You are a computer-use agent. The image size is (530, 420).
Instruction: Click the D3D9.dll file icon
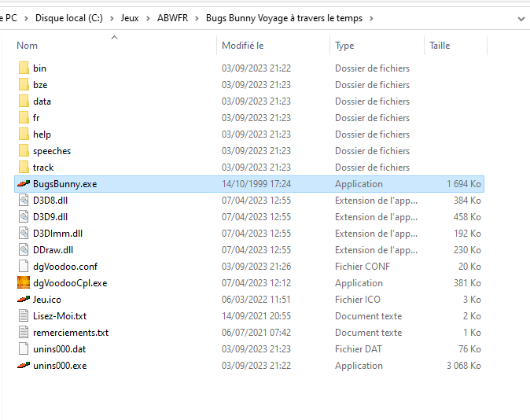click(x=24, y=217)
